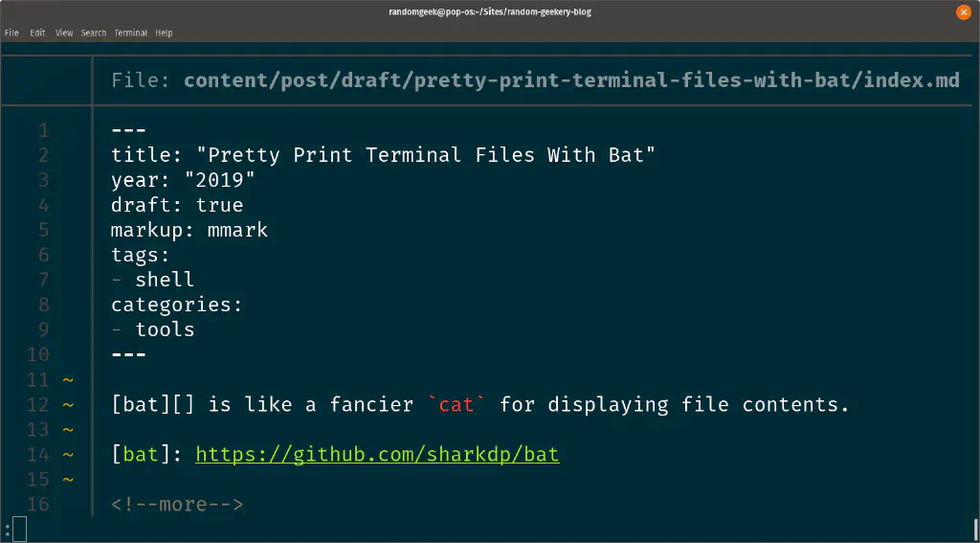
Task: Click line number 1 in the gutter
Action: pyautogui.click(x=44, y=130)
